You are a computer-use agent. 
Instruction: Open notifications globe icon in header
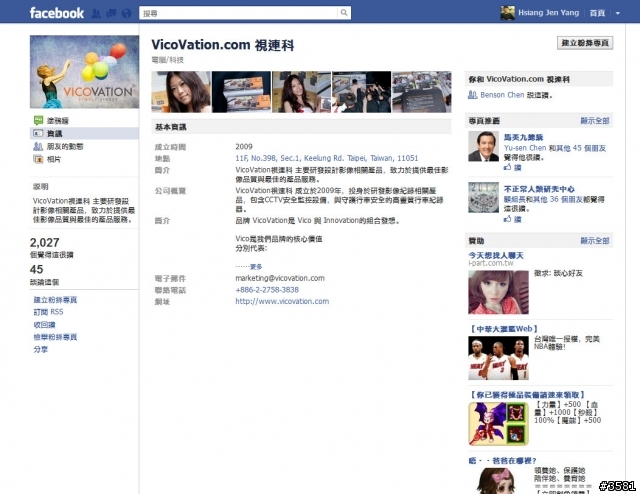pyautogui.click(x=127, y=13)
